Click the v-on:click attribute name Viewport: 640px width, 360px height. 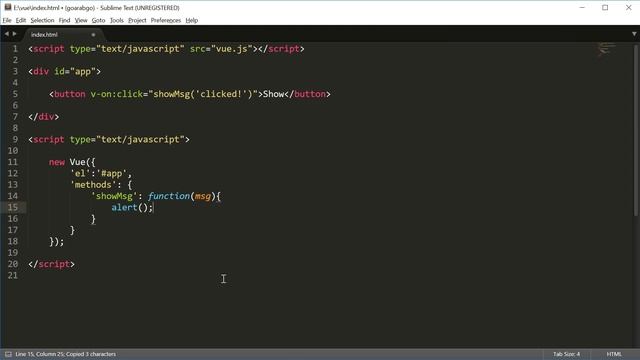tap(117, 94)
